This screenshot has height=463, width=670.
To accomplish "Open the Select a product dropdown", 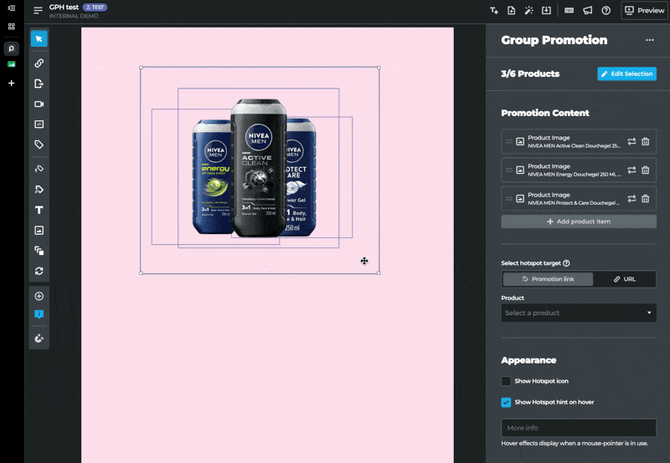I will (x=579, y=313).
